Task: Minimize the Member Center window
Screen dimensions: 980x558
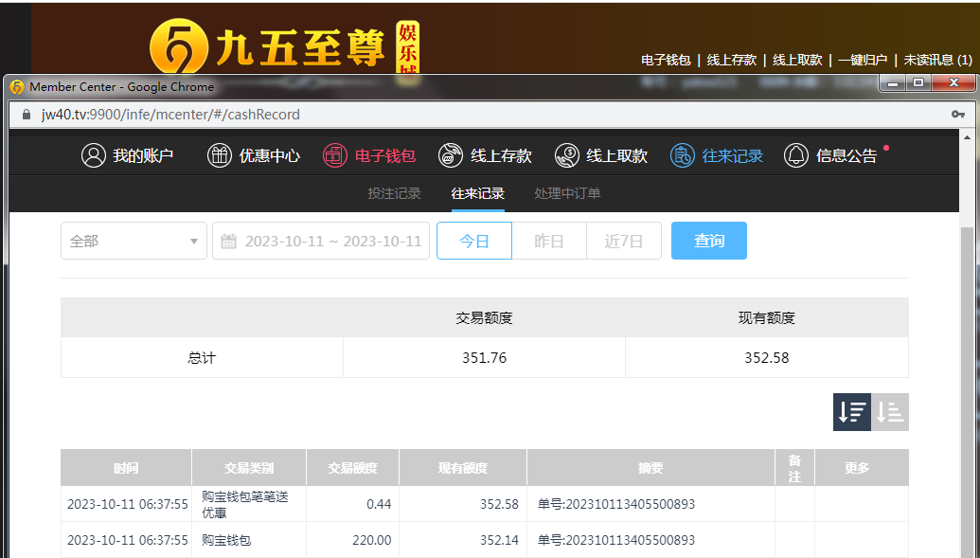Action: (x=894, y=82)
